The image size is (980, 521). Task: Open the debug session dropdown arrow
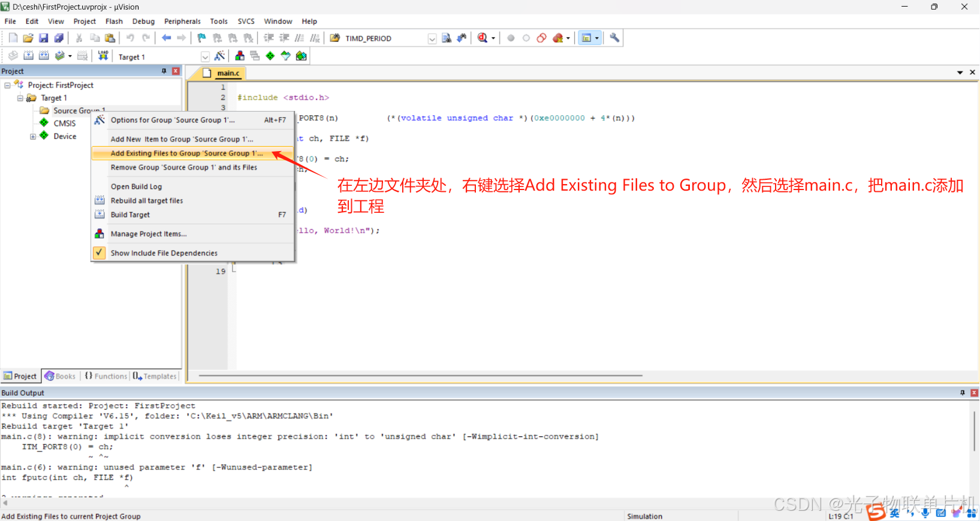coord(493,38)
